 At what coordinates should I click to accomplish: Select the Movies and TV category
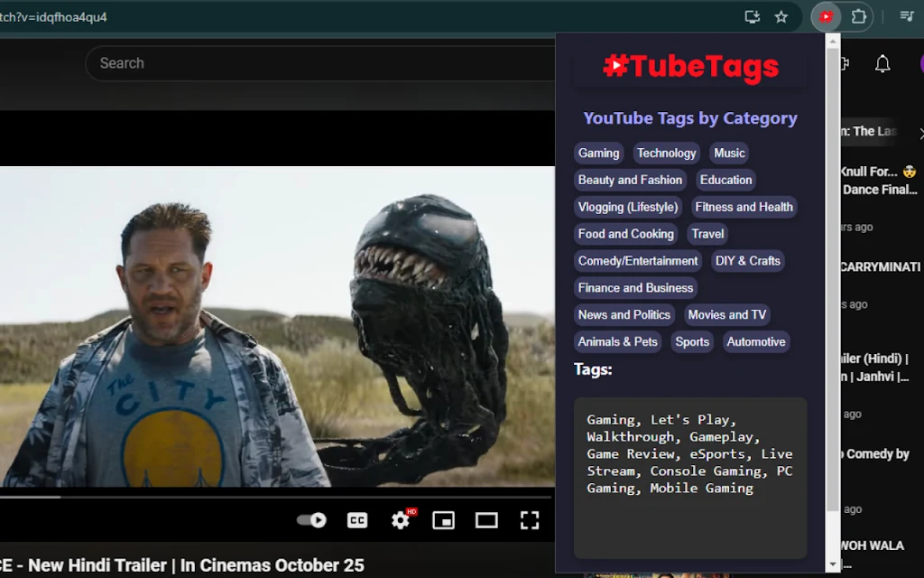coord(726,315)
